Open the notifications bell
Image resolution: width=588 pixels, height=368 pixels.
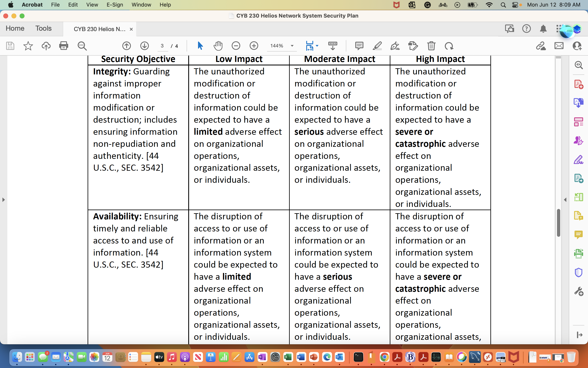pyautogui.click(x=543, y=29)
